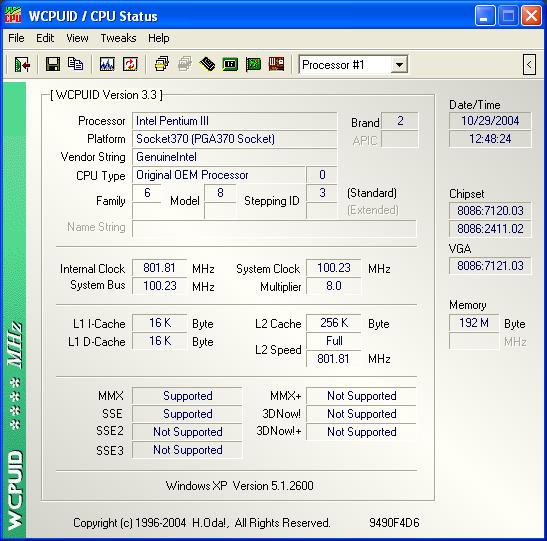The image size is (547, 541).
Task: Click the Memory value 192 M
Action: click(x=474, y=323)
